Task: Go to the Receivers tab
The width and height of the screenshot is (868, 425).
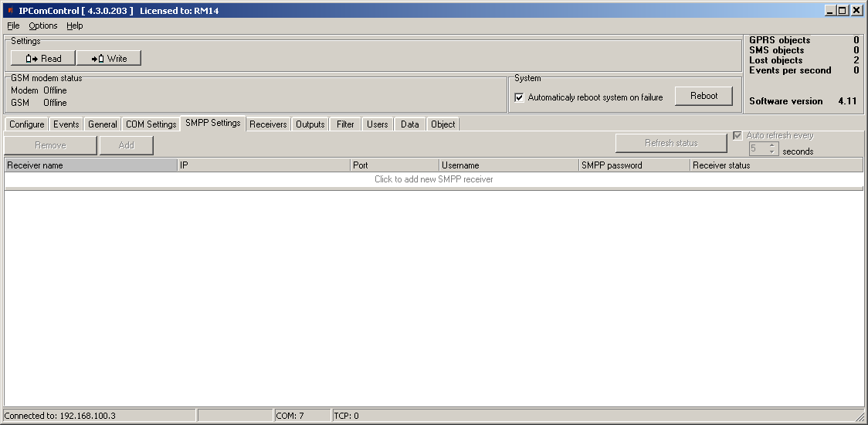Action: pos(268,124)
